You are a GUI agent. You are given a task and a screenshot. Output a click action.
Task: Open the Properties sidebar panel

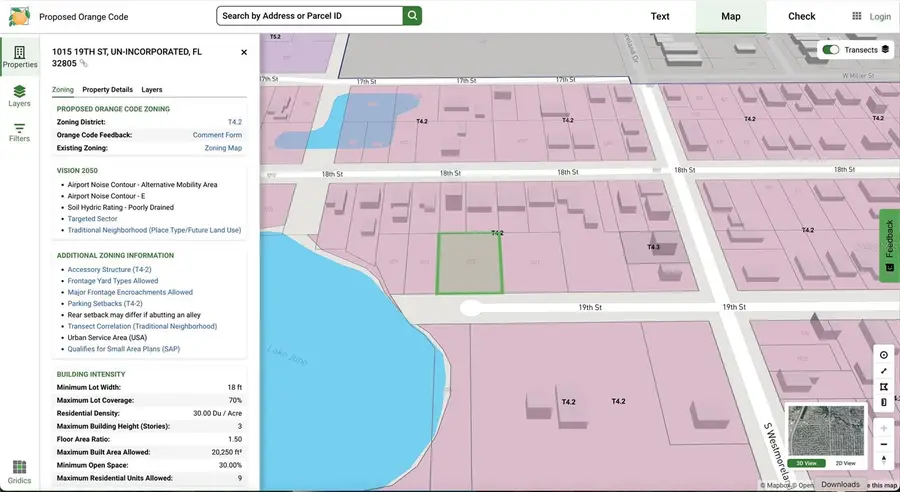20,57
